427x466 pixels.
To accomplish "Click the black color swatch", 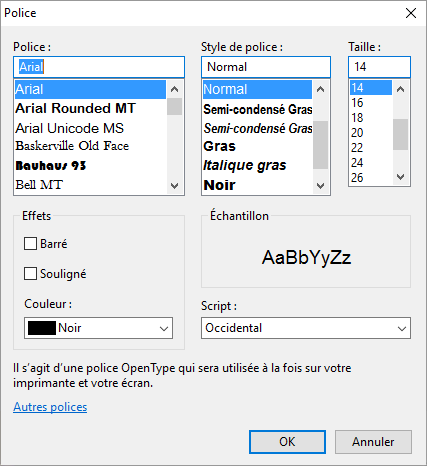I will coord(42,328).
